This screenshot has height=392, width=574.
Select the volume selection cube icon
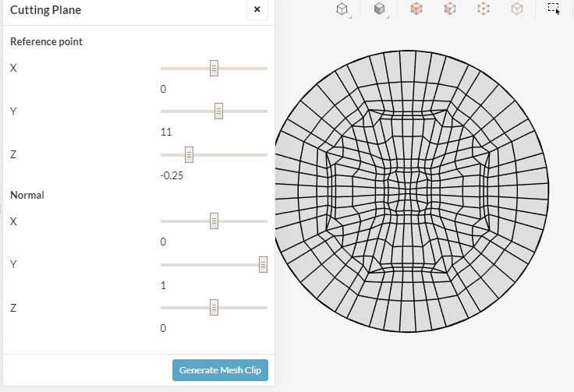point(417,9)
